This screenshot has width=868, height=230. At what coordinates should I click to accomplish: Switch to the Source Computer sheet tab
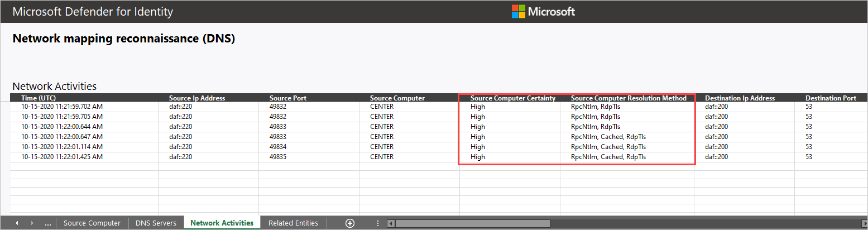92,223
